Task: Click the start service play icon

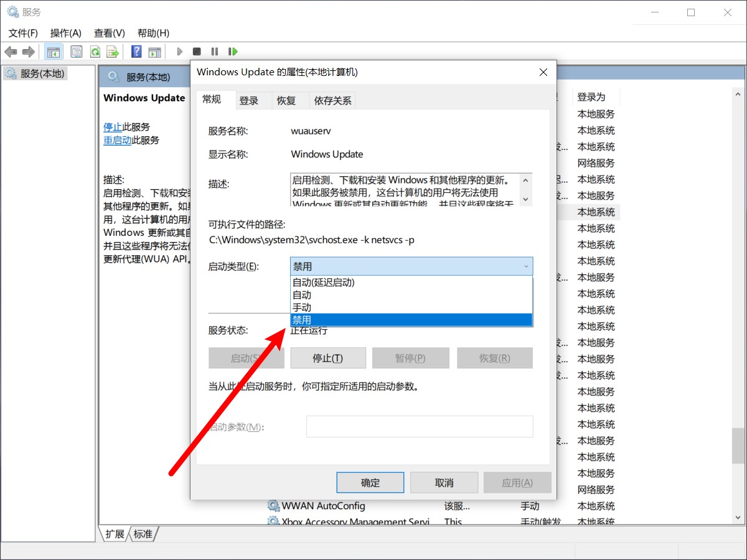Action: [x=179, y=51]
